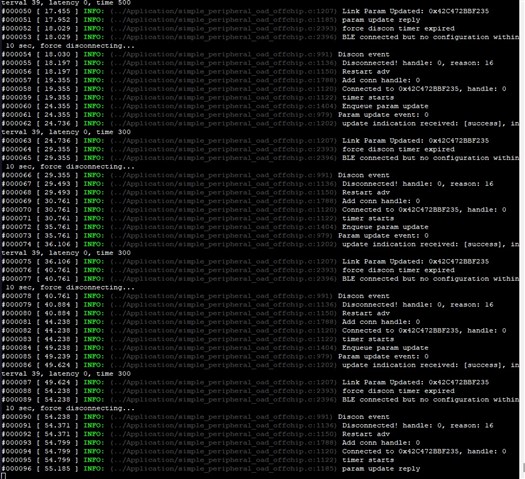Click timestamp 18.029 on line #000052
Viewport: 525px width, 479px height.
(x=57, y=29)
